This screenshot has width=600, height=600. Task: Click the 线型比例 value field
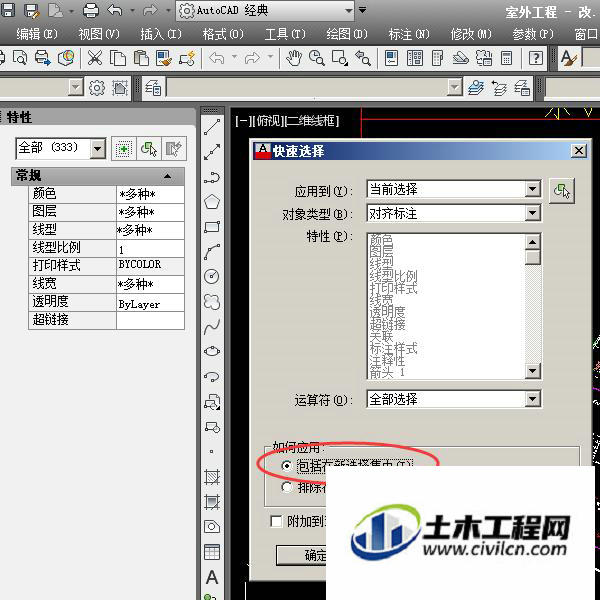pos(150,249)
